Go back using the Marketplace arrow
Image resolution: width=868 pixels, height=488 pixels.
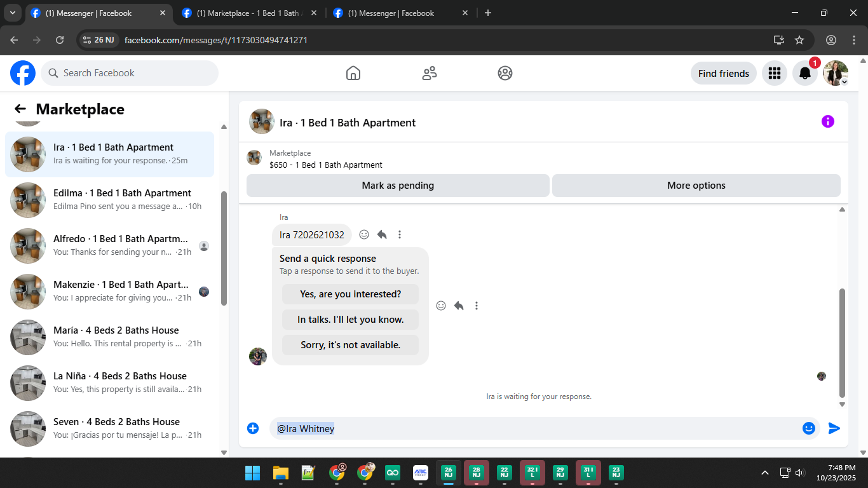click(20, 109)
